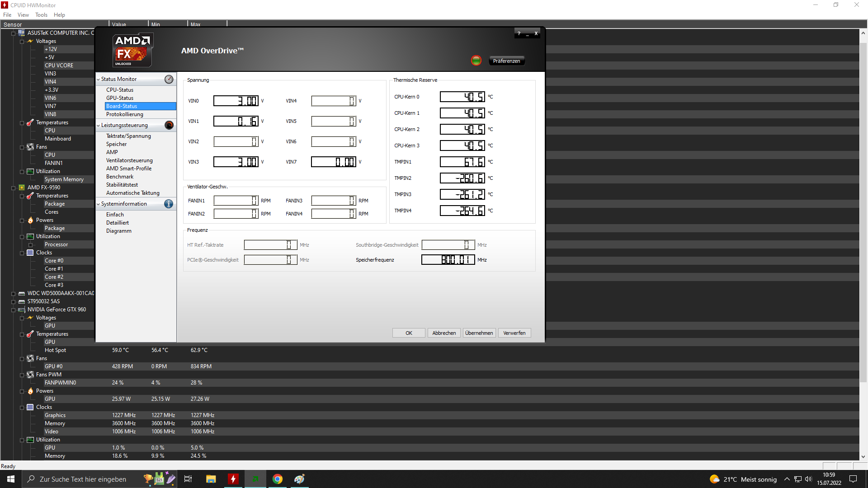Viewport: 868px width, 488px height.
Task: Click the Übernehmen button
Action: coord(479,333)
